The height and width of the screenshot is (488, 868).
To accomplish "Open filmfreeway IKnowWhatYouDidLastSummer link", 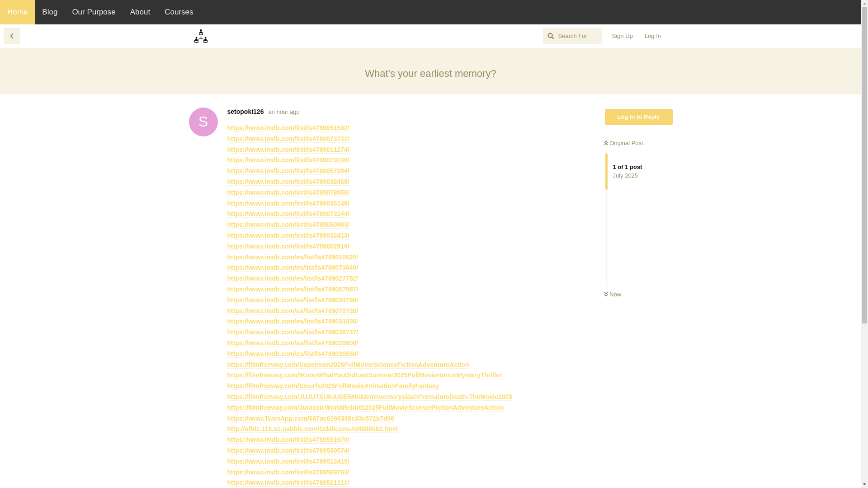I will pos(364,375).
